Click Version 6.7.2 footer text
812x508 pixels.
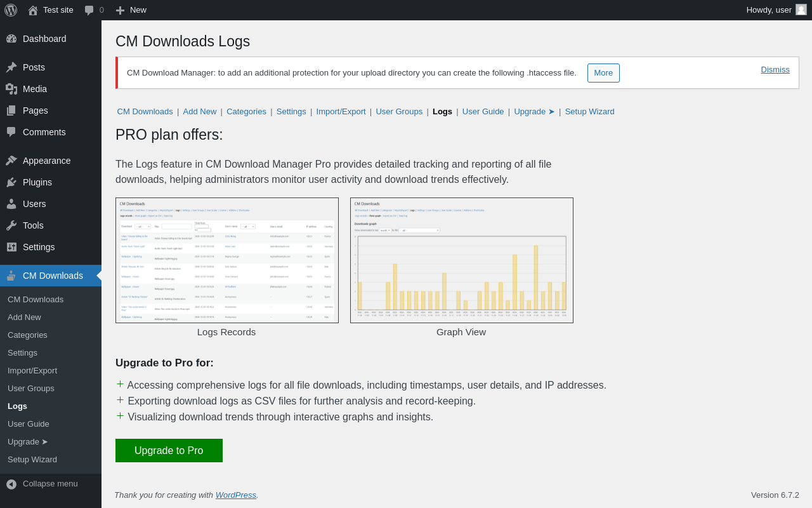tap(775, 495)
